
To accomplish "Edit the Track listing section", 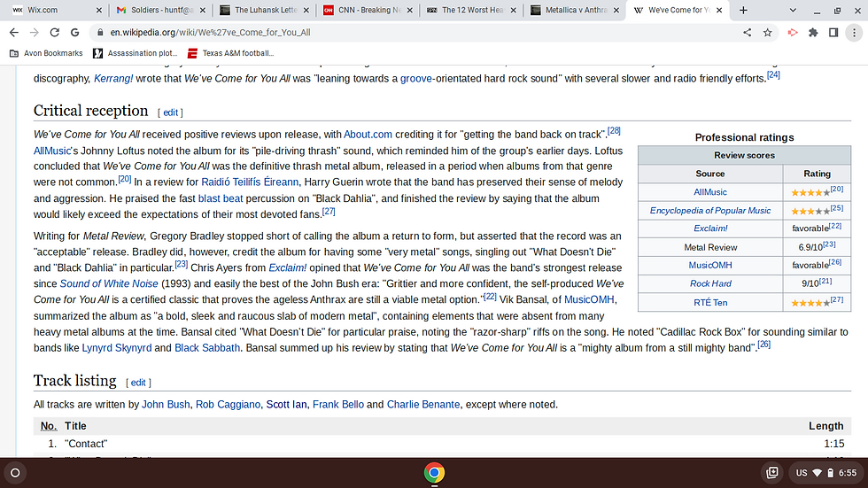I will 138,383.
